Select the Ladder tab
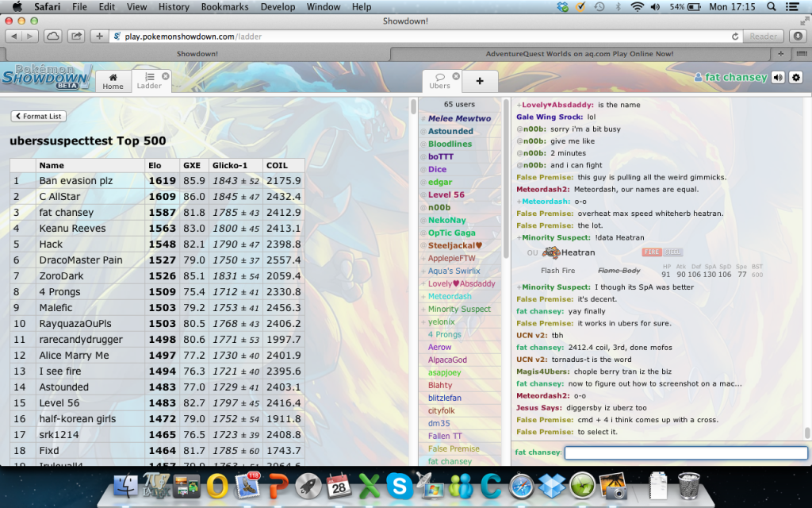The width and height of the screenshot is (812, 508). tap(149, 82)
